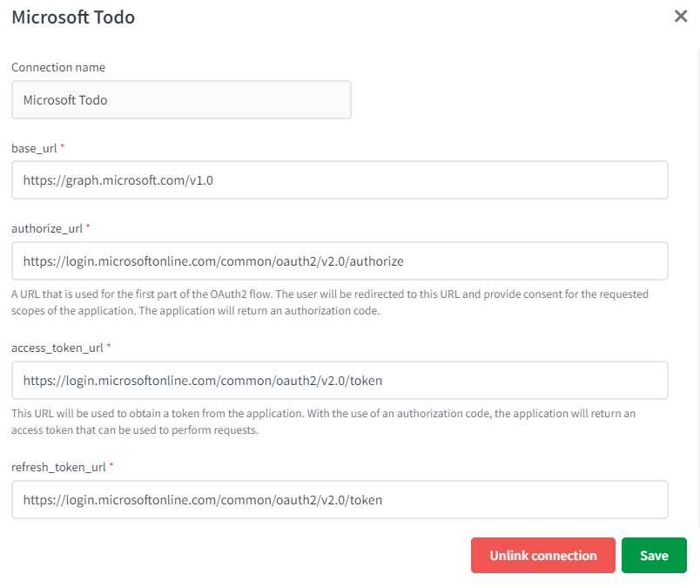Click the Connection name input field

coord(181,100)
